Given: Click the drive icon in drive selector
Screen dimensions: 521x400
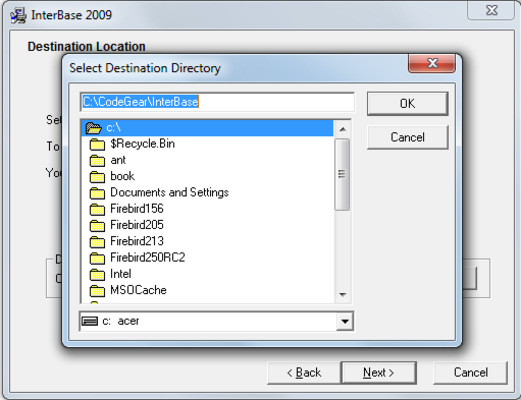Looking at the screenshot, I should tap(90, 321).
